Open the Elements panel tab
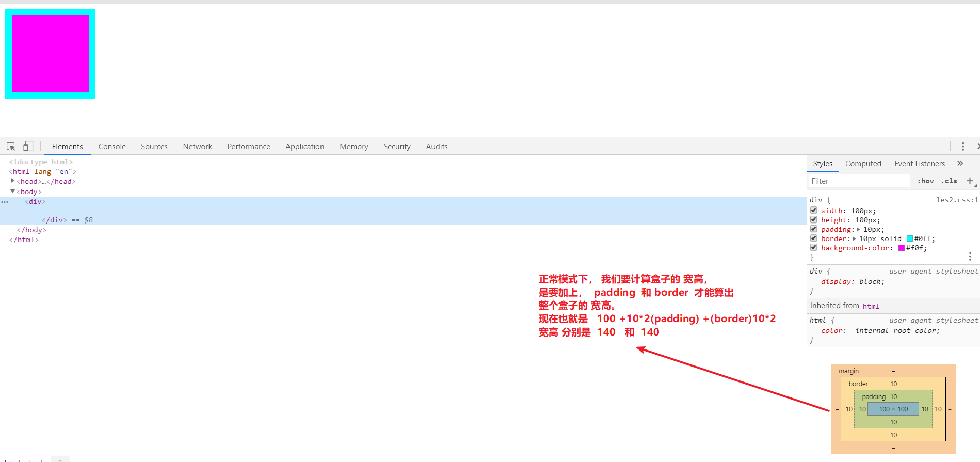Screen dimensions: 980x462 (67, 147)
